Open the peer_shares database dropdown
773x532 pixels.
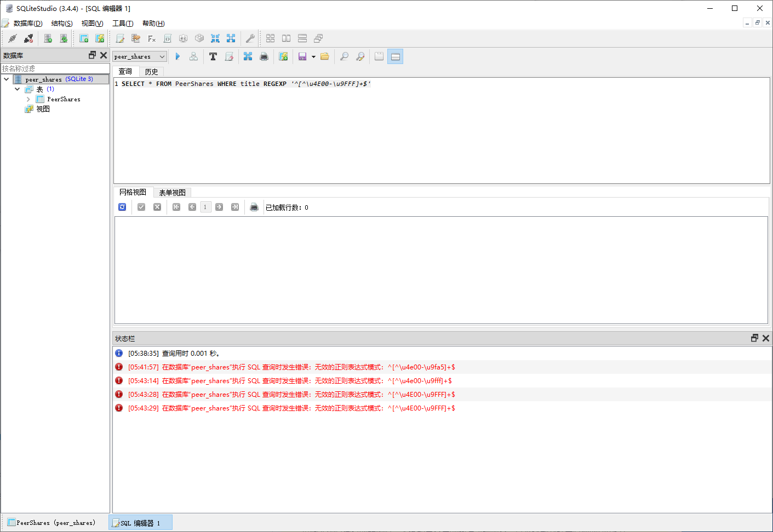click(140, 56)
